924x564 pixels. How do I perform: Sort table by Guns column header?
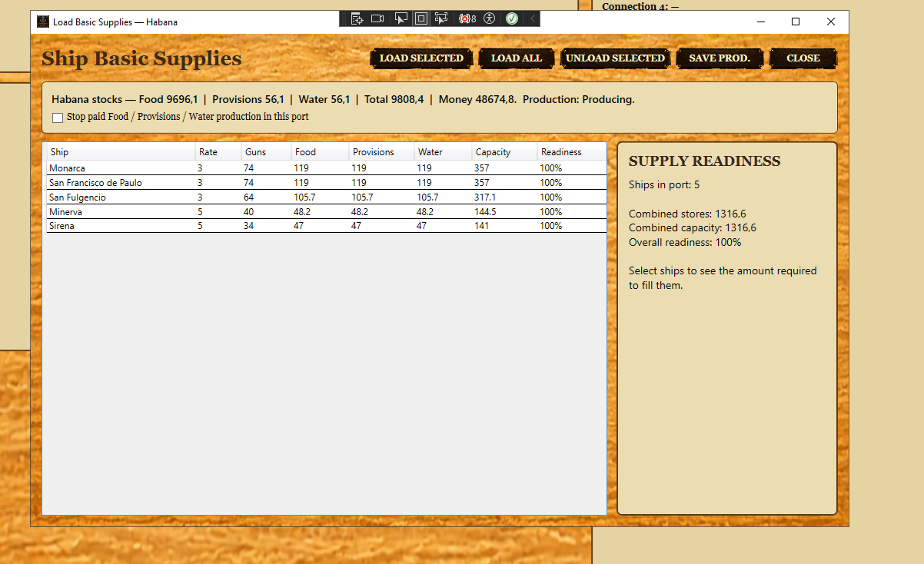(x=266, y=152)
